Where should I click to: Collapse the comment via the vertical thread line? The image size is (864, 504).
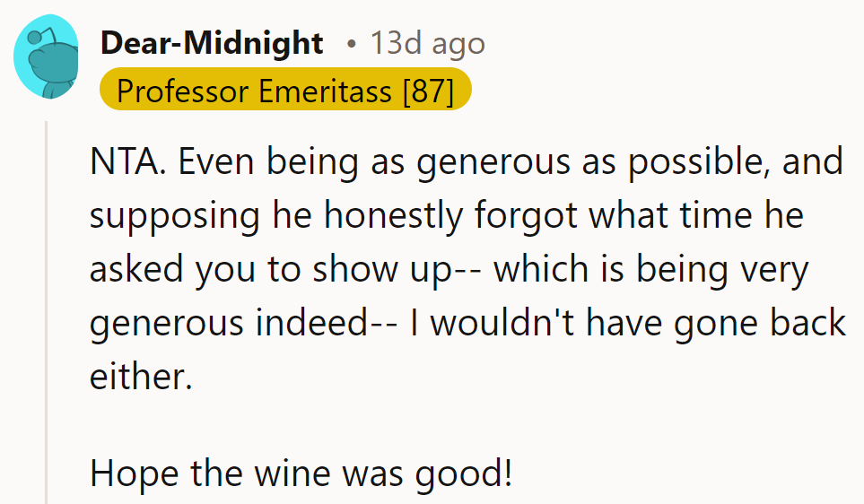pos(47,314)
